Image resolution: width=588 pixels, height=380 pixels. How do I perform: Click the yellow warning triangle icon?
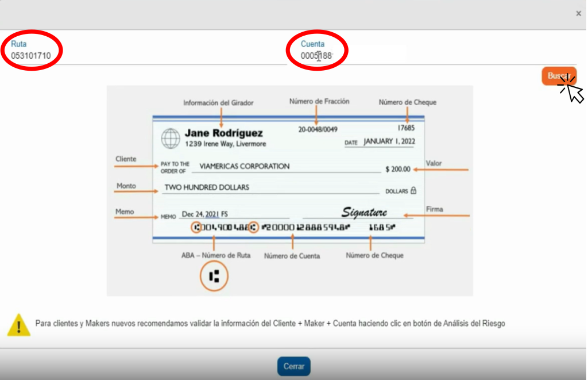pyautogui.click(x=18, y=325)
